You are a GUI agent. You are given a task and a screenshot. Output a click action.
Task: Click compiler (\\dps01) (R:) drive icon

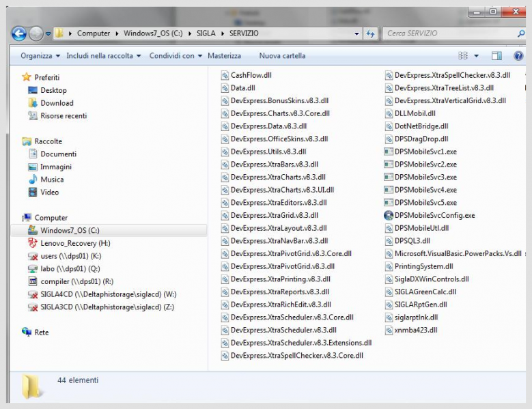pos(33,281)
